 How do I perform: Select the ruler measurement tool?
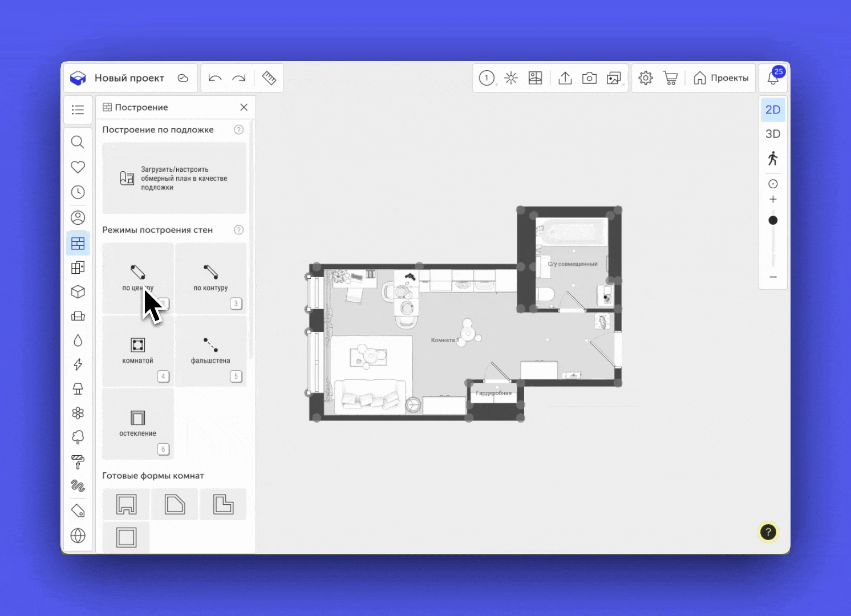[x=269, y=78]
